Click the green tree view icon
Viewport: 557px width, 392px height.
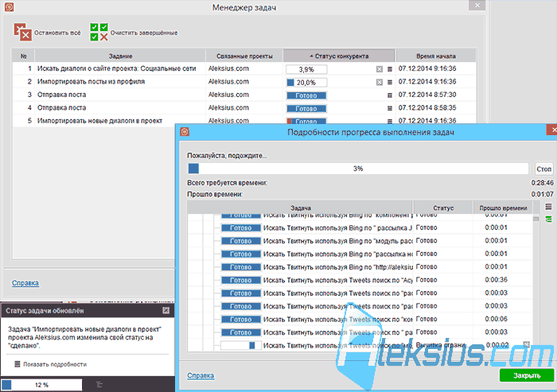548,219
